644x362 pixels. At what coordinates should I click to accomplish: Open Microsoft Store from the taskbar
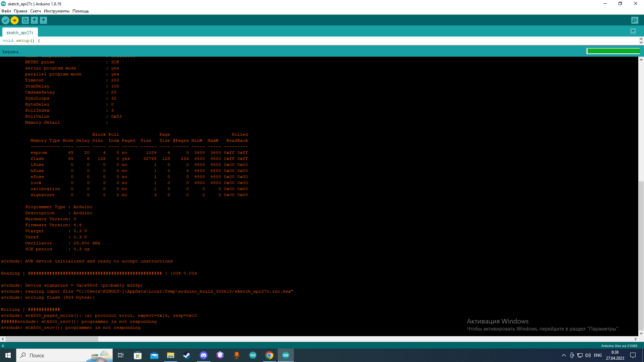pyautogui.click(x=138, y=355)
